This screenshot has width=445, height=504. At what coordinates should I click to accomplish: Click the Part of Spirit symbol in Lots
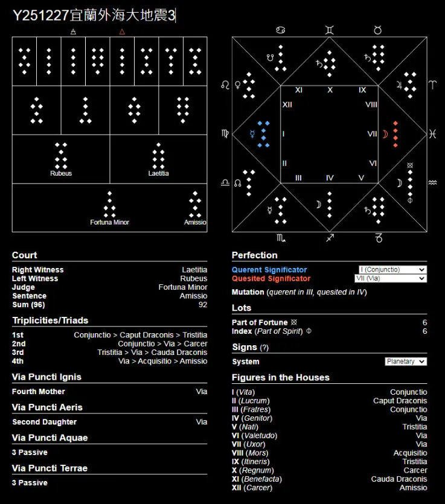tap(309, 331)
